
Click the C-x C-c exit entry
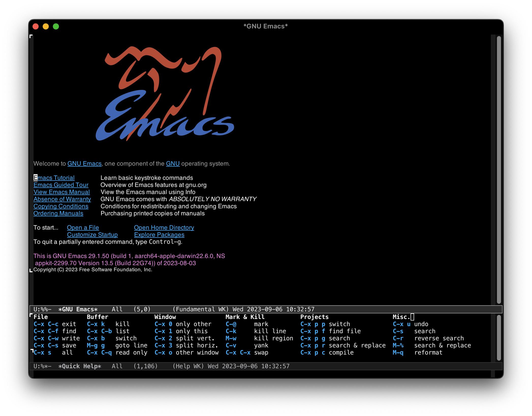coord(55,324)
